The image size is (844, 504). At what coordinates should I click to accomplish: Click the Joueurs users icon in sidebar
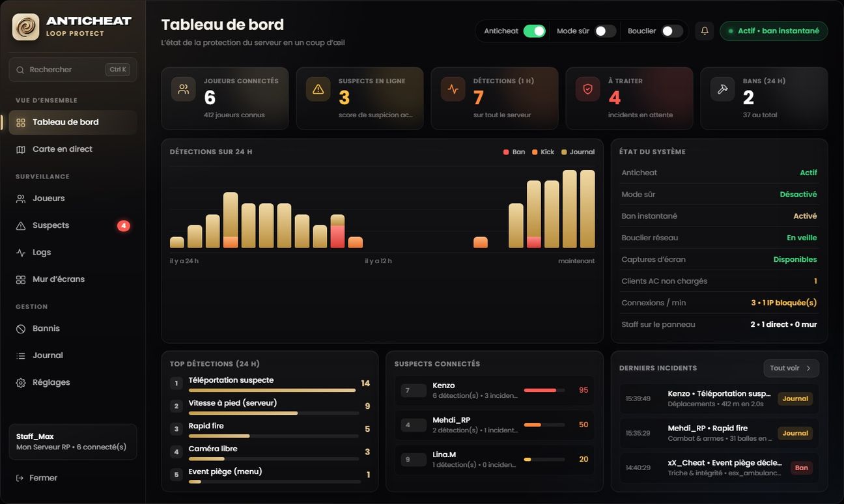[21, 199]
